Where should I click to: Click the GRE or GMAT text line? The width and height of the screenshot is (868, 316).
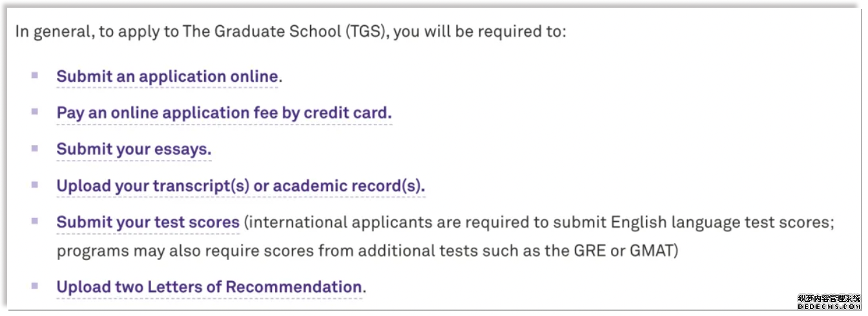367,252
